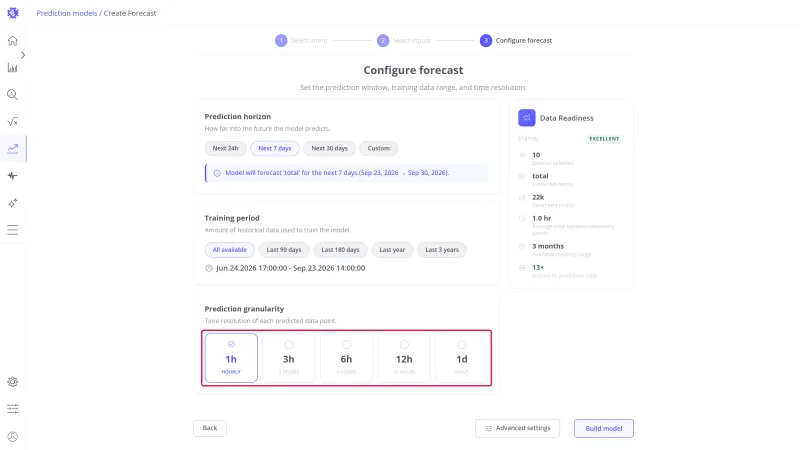
Task: Click the 10 devices selected value
Action: click(536, 155)
